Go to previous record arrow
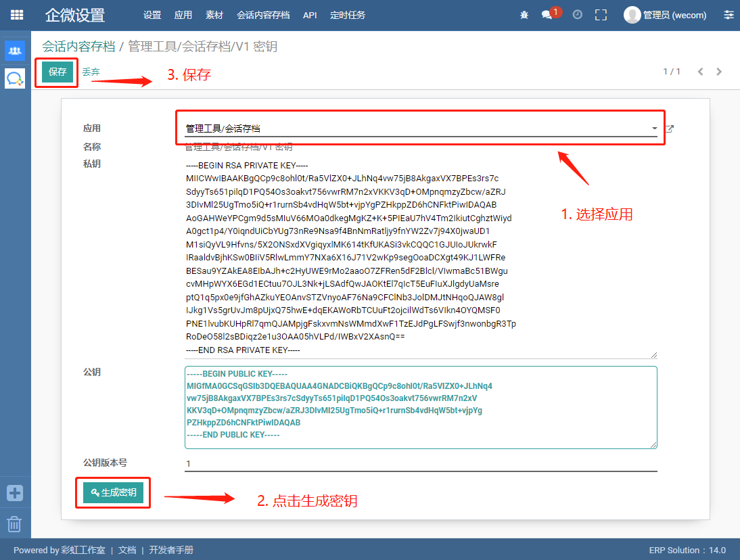 click(x=700, y=72)
